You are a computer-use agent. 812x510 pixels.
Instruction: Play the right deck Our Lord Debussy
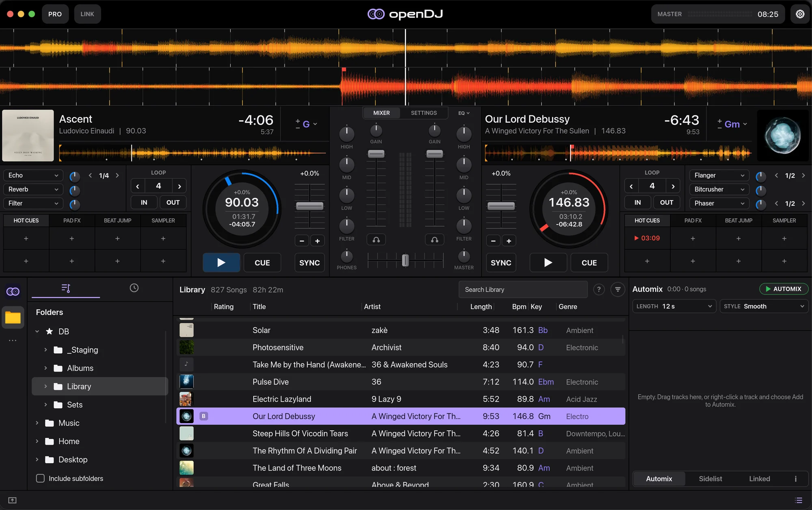pos(548,263)
